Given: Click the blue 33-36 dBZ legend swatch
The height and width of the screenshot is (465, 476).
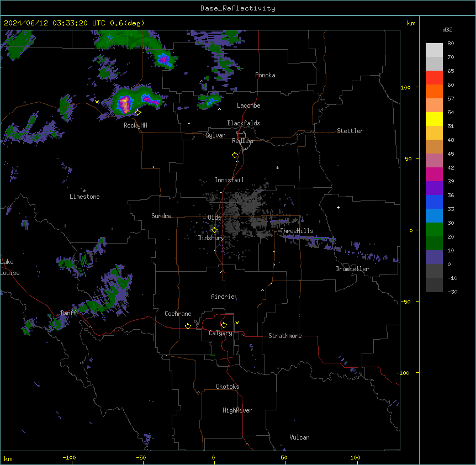Looking at the screenshot, I should point(434,202).
